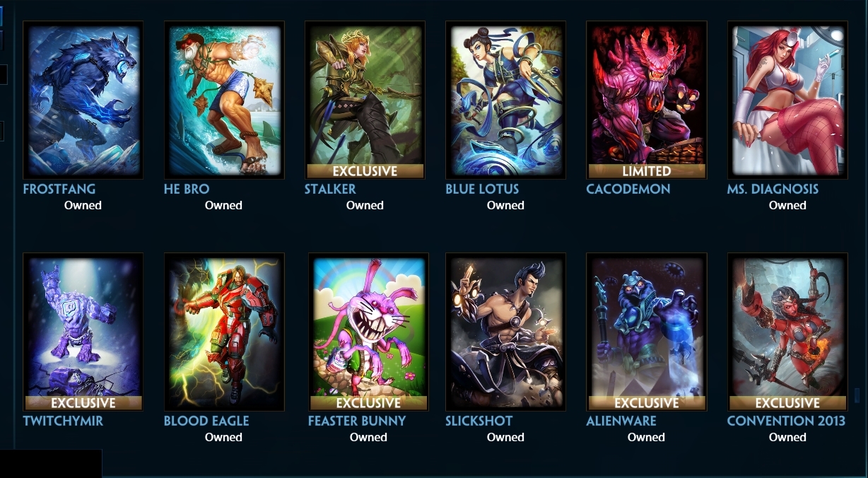Choose the Stalker exclusive skin card

pos(365,100)
